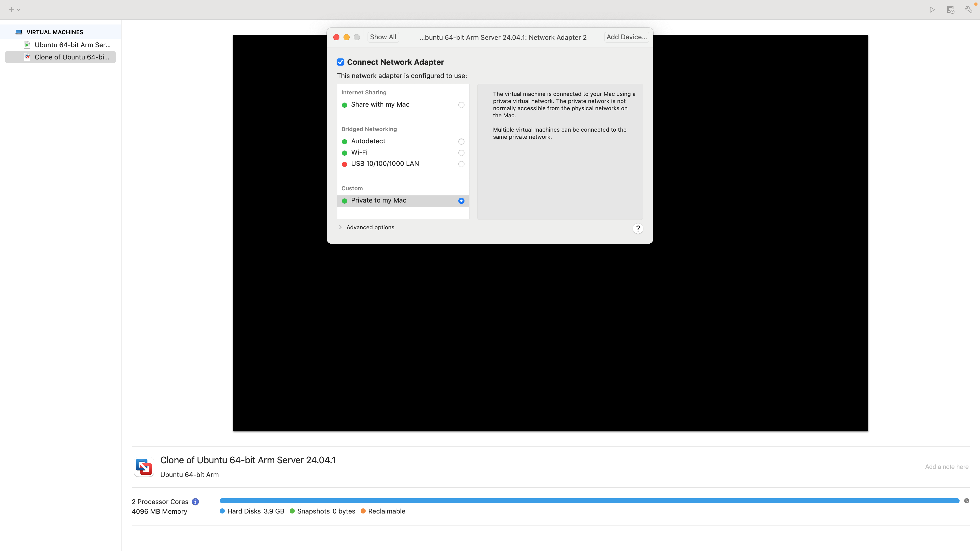The height and width of the screenshot is (551, 980).
Task: Click the Virtual Machines laptop icon in the sidebar
Action: point(19,32)
